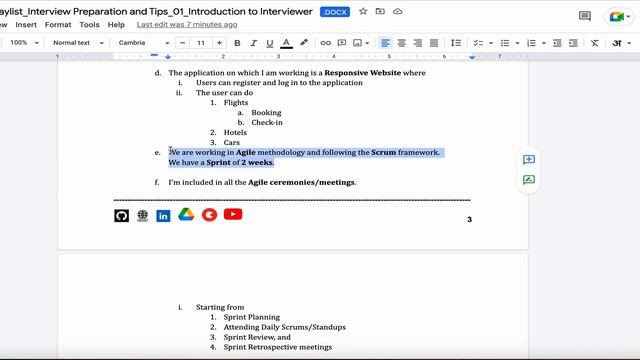Toggle italic formatting
This screenshot has width=640, height=360.
click(x=253, y=43)
